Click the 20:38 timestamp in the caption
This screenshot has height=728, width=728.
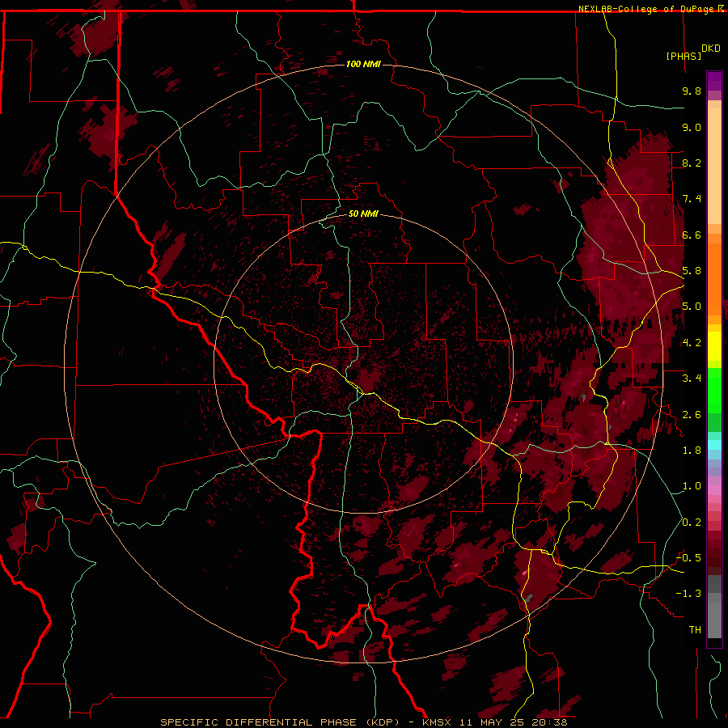point(551,722)
